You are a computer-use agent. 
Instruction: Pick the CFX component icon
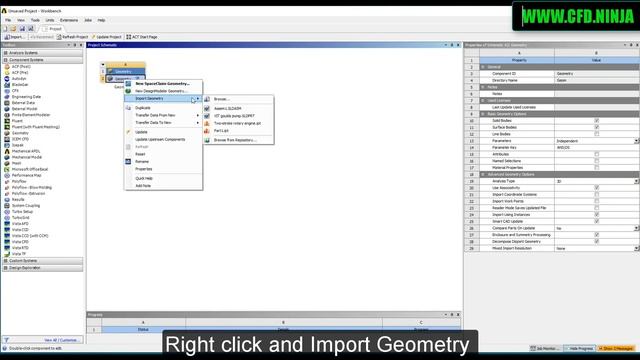7,91
